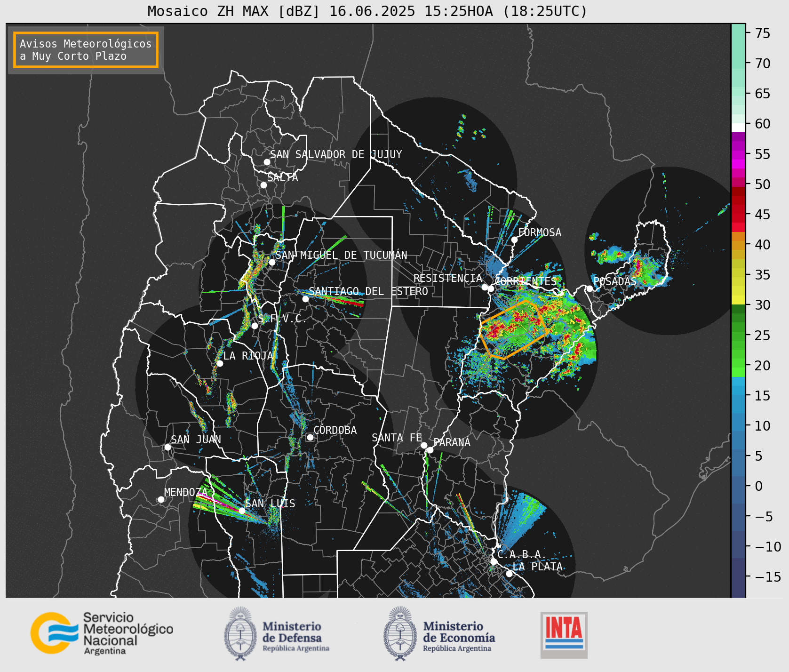Click the white 60 dBZ color band
This screenshot has width=789, height=672.
tap(738, 128)
